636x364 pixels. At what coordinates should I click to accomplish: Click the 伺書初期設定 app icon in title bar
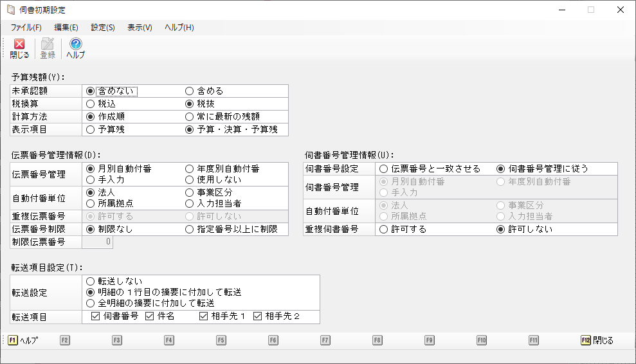(x=11, y=10)
